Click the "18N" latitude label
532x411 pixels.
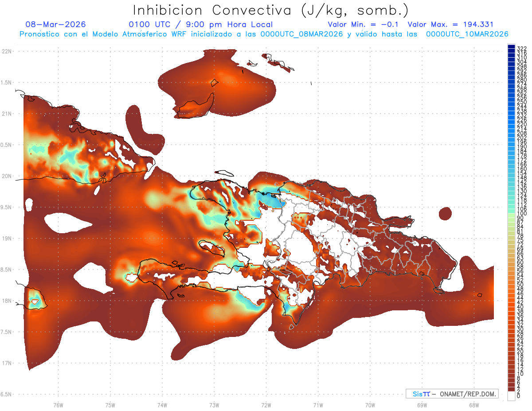(x=6, y=301)
